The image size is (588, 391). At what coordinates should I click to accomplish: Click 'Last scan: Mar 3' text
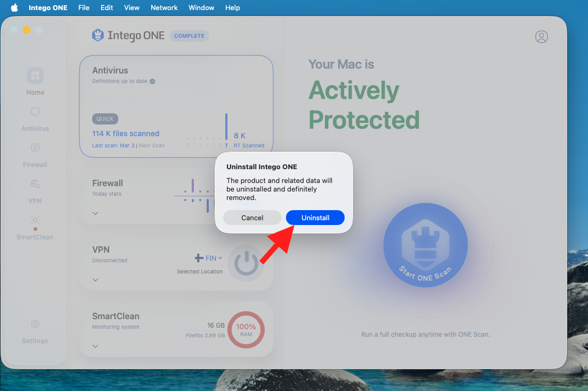click(x=113, y=145)
